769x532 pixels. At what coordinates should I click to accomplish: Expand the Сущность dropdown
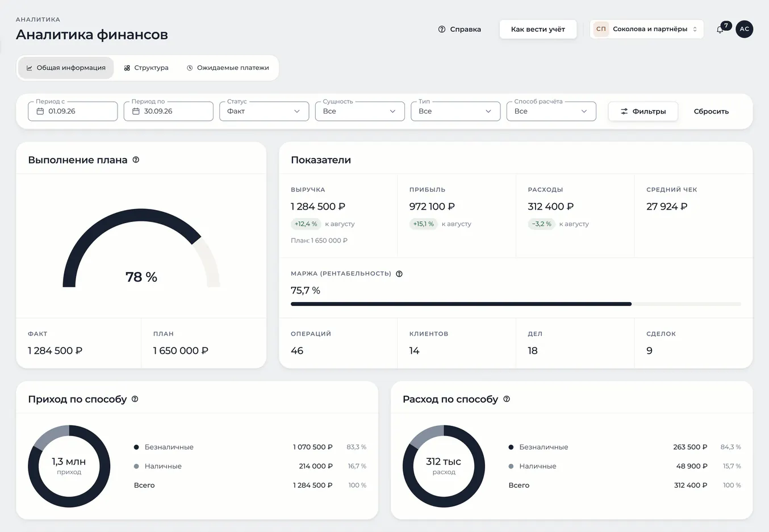pos(360,111)
